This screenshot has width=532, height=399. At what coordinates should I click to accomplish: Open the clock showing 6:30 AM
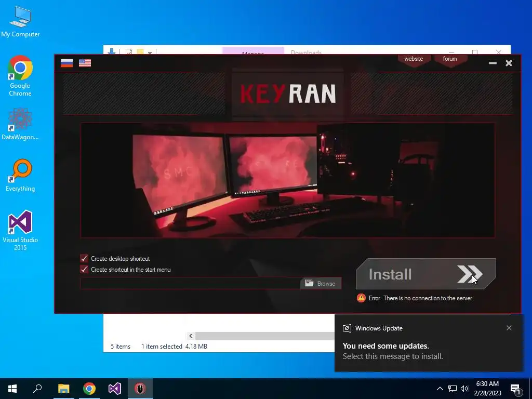pos(487,389)
